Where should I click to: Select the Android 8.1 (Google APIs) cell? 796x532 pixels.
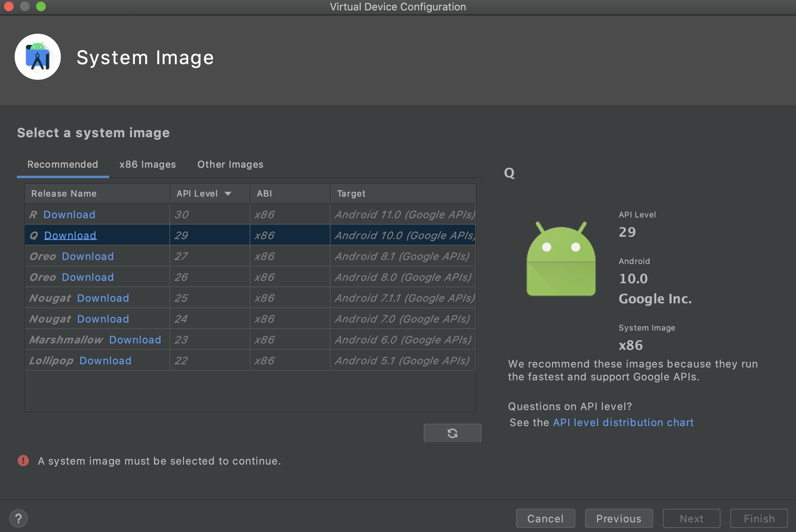click(x=403, y=256)
